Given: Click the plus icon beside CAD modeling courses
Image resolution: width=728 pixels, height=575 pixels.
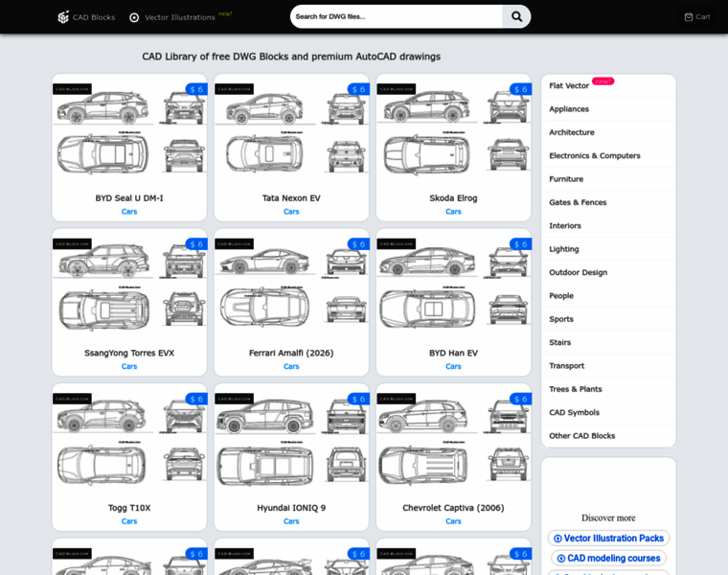Looking at the screenshot, I should [561, 559].
